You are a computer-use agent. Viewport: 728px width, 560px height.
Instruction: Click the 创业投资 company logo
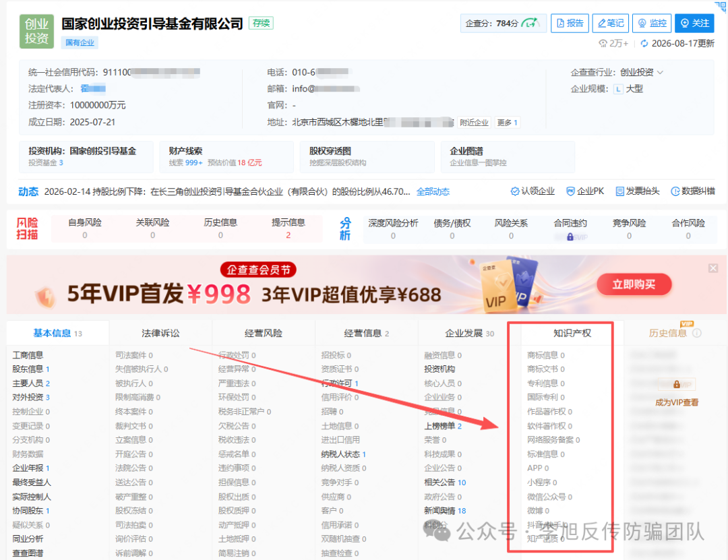point(36,31)
